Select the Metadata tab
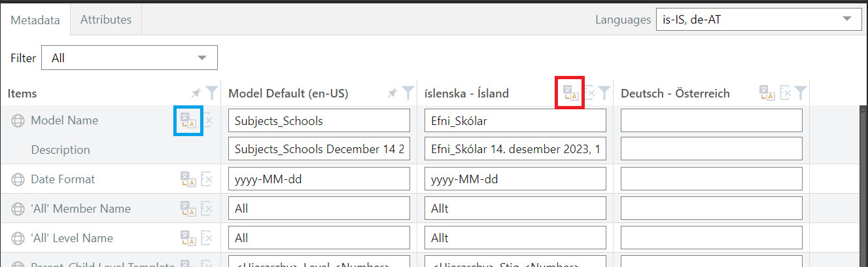This screenshot has height=267, width=868. tap(35, 20)
